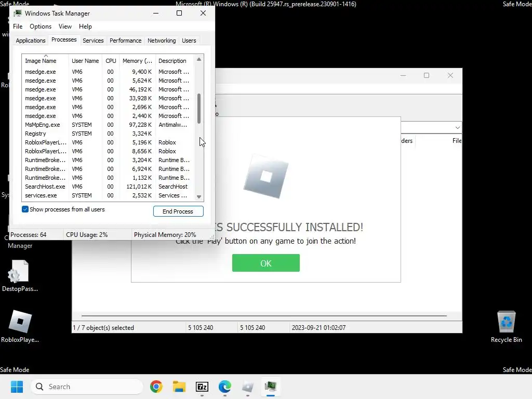The image size is (532, 399).
Task: Switch to the Services tab
Action: click(93, 41)
